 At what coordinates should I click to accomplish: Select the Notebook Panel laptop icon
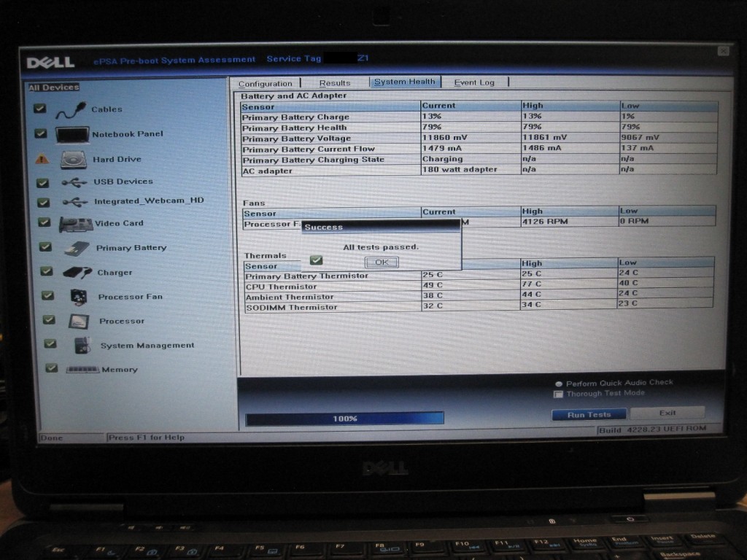pos(72,135)
